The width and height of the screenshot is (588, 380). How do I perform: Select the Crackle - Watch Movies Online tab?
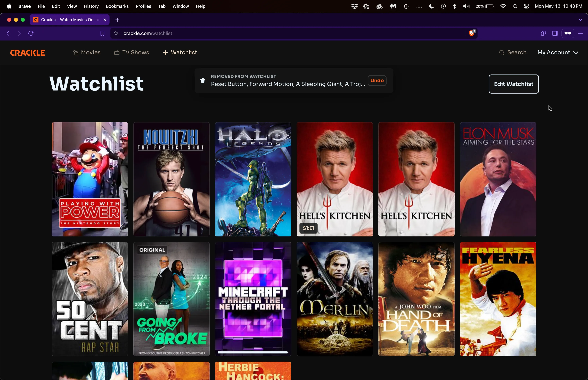tap(70, 20)
